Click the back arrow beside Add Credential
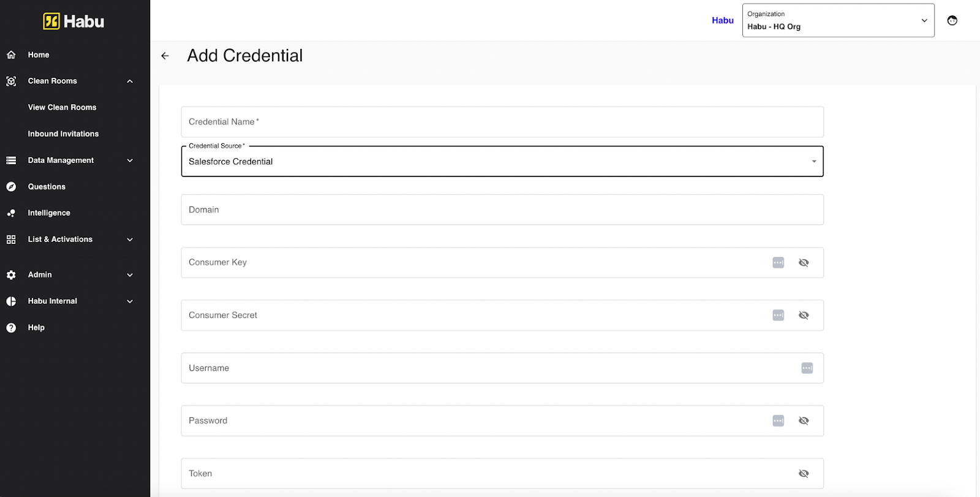The image size is (980, 497). click(165, 56)
